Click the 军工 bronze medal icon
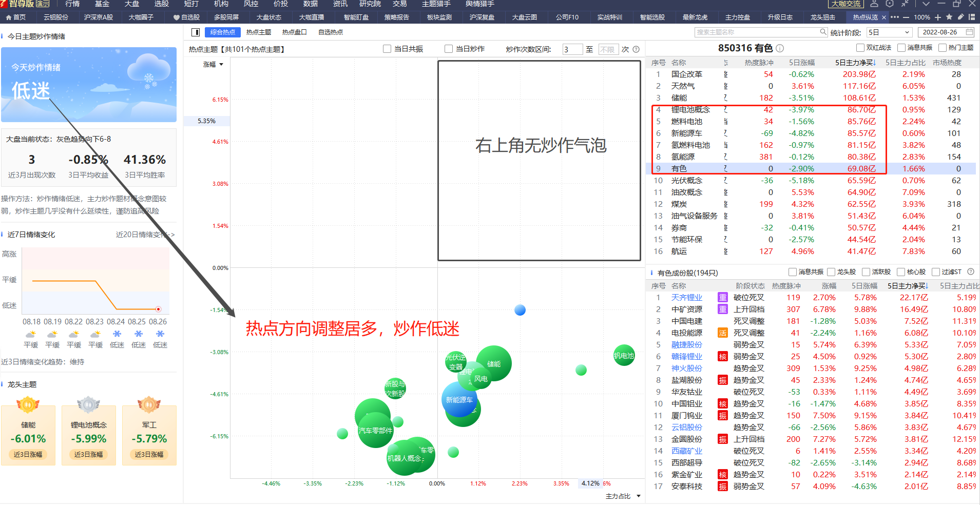 tap(149, 404)
